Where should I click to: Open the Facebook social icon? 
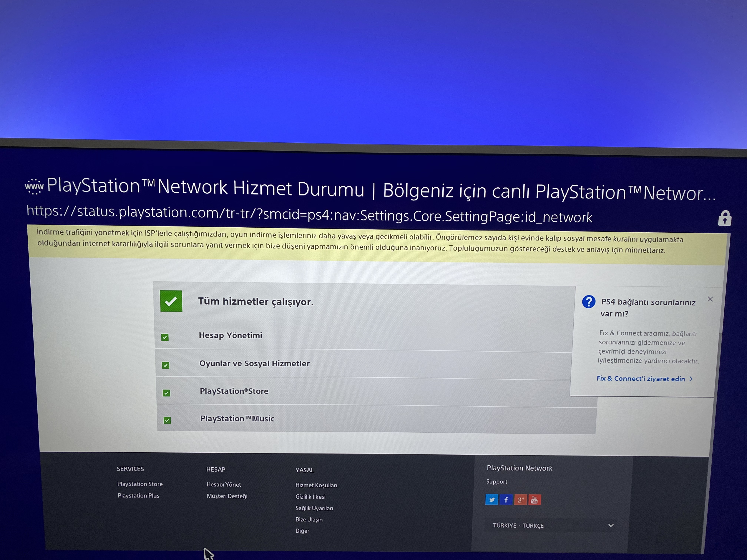click(506, 500)
